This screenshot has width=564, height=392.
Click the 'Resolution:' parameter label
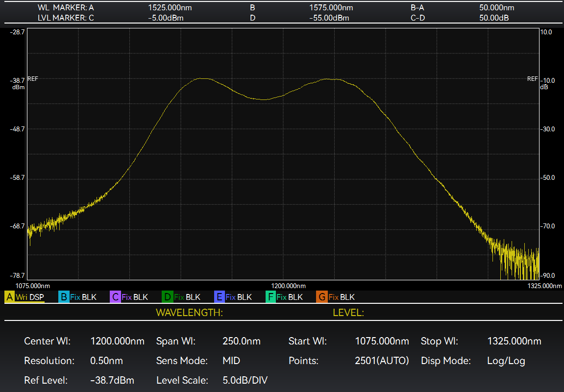coord(49,361)
